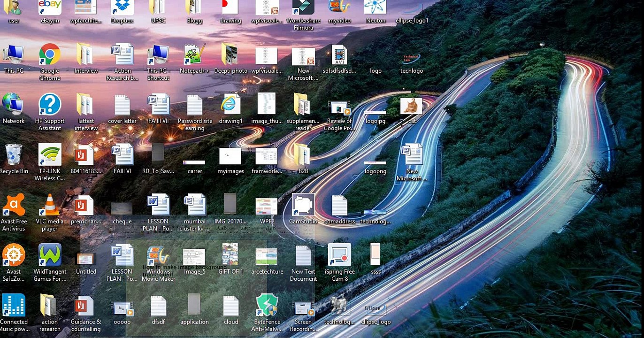Click the ByteFence Anti-Malware icon

(x=267, y=305)
